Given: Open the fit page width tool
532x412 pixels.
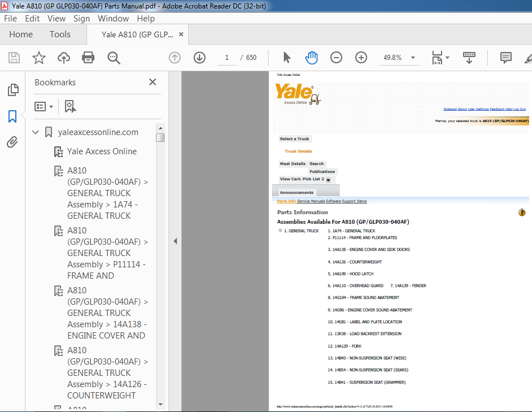Looking at the screenshot, I should pos(437,58).
